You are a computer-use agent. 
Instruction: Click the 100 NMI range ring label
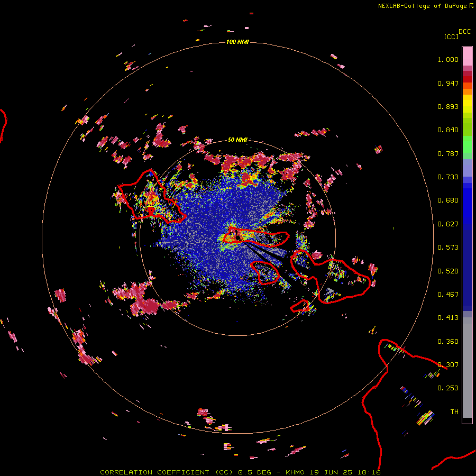(237, 42)
